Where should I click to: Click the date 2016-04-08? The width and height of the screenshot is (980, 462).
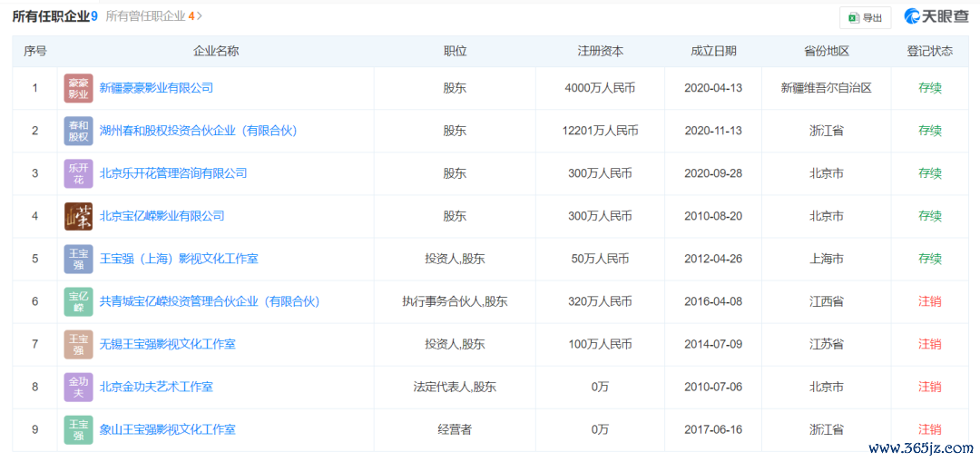714,301
